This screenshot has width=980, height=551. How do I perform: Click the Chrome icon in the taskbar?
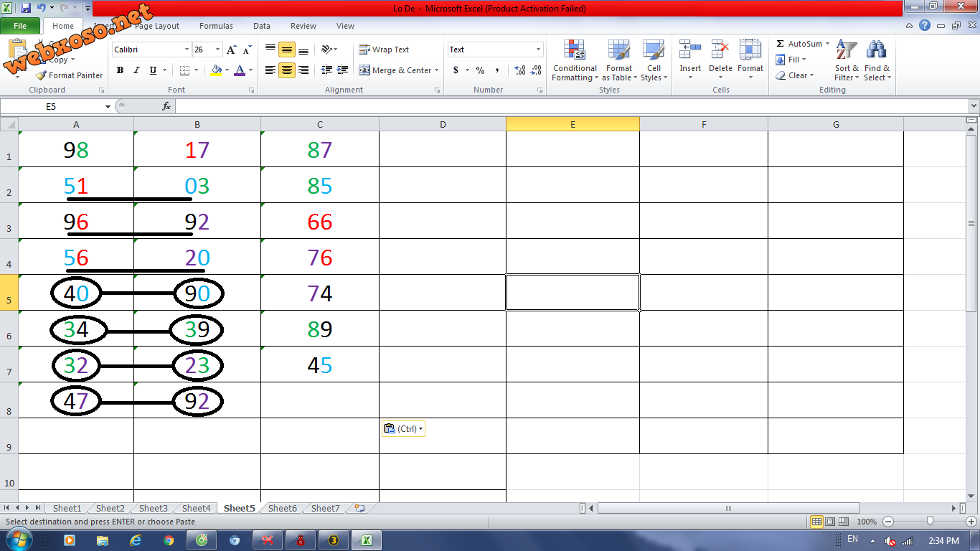click(x=169, y=540)
